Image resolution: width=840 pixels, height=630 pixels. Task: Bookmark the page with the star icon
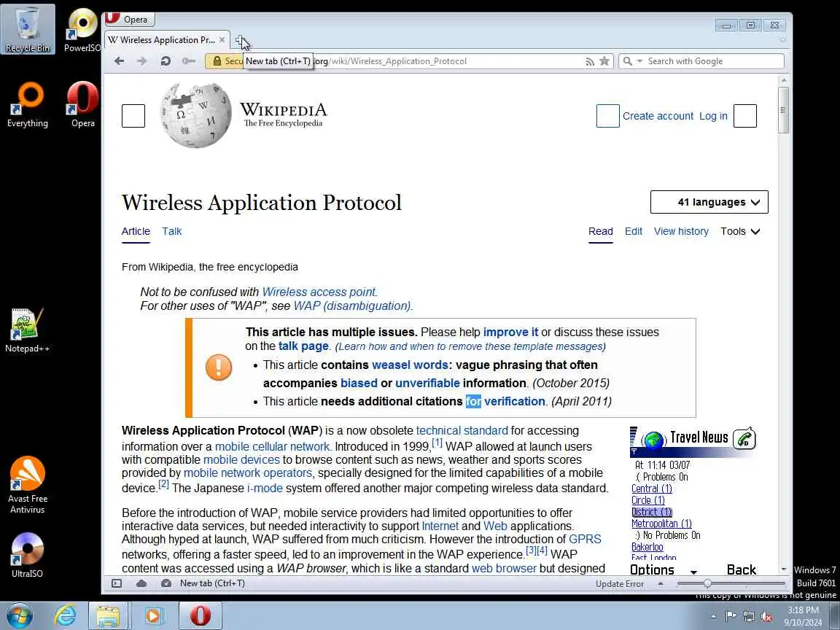click(x=604, y=61)
